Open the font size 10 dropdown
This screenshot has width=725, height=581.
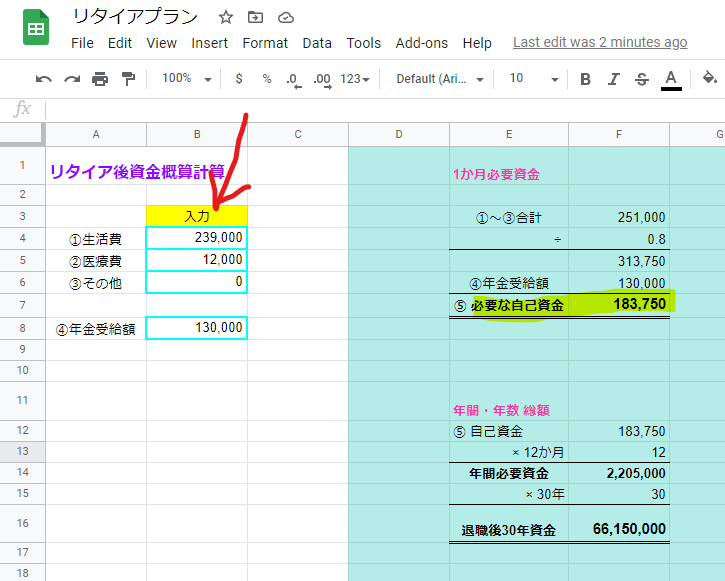534,79
